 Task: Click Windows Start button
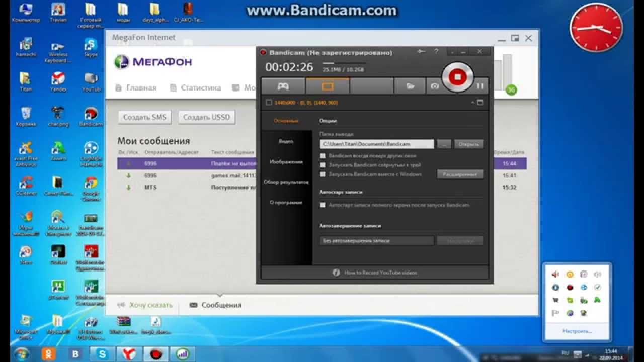(21, 354)
